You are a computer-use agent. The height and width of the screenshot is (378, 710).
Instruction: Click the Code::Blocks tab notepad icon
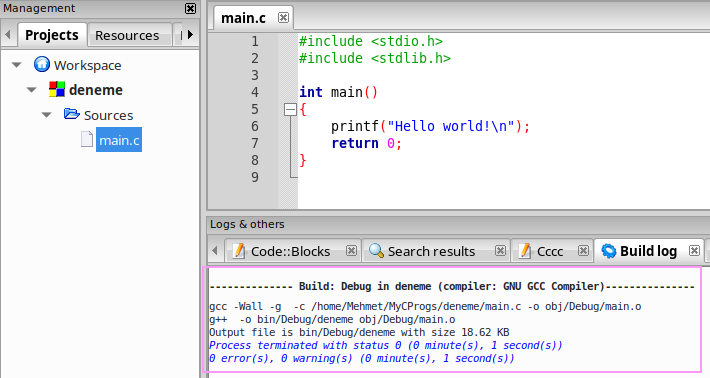coord(239,250)
